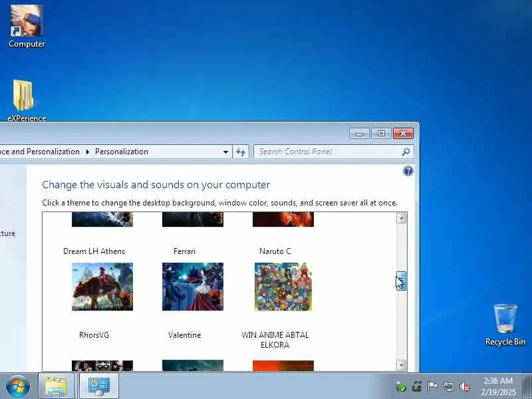The height and width of the screenshot is (399, 532).
Task: Open the Recycle Bin
Action: coord(505,325)
